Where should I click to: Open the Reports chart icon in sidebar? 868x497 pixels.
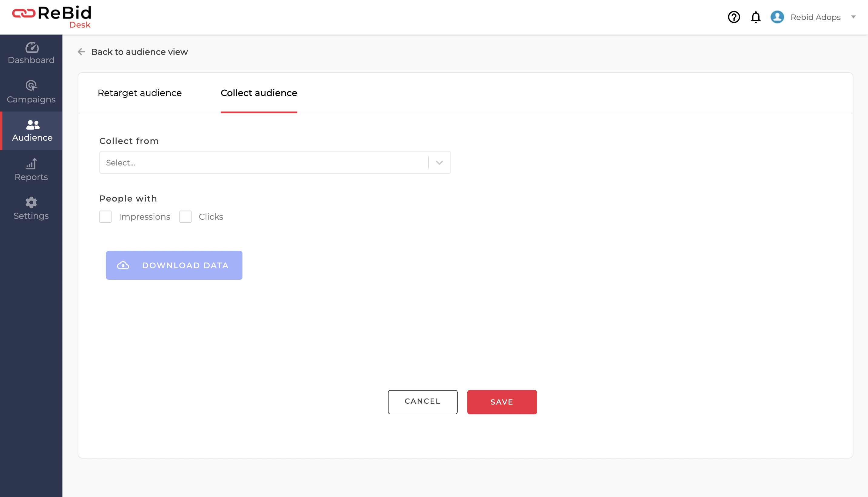coord(32,164)
